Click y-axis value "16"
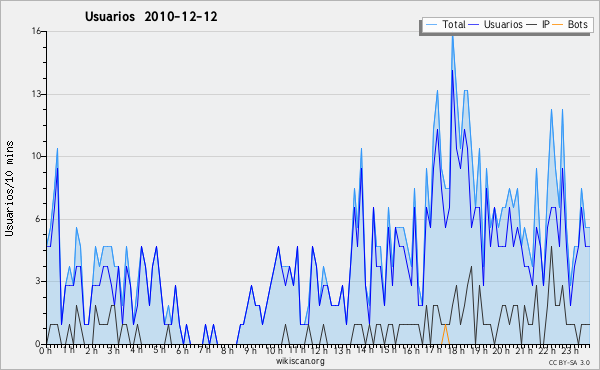The width and height of the screenshot is (600, 370). [36, 31]
